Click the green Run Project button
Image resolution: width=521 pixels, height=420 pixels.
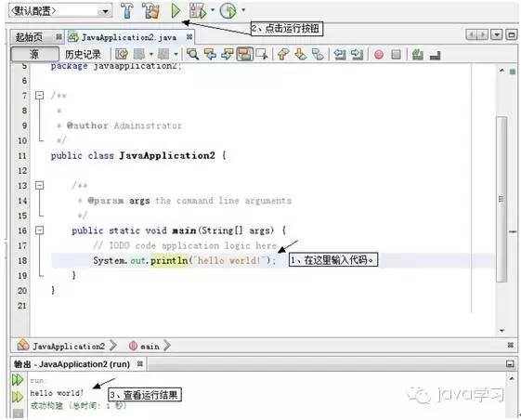pos(176,10)
